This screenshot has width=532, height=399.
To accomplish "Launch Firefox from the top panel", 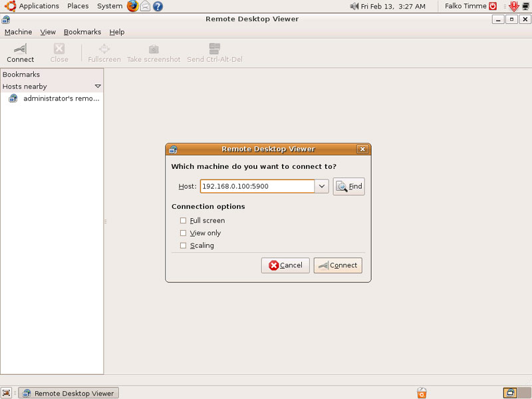I will click(132, 6).
